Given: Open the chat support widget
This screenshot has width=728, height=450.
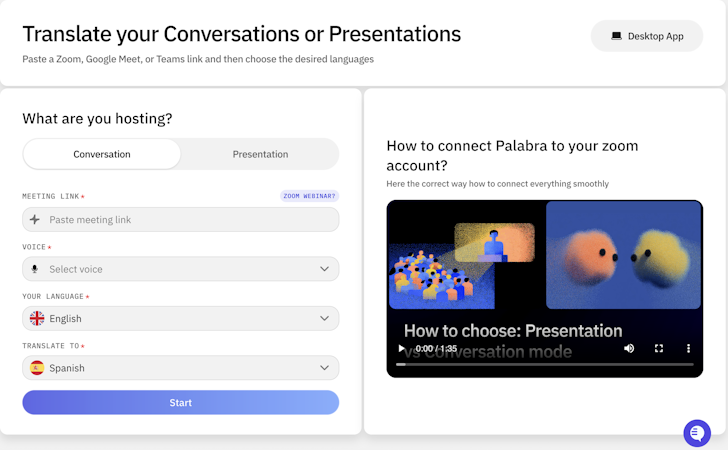Looking at the screenshot, I should [x=697, y=433].
